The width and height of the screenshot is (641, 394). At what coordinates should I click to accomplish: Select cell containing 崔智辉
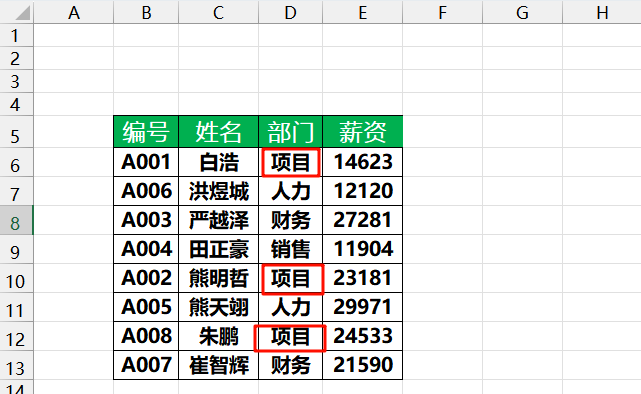pyautogui.click(x=218, y=365)
